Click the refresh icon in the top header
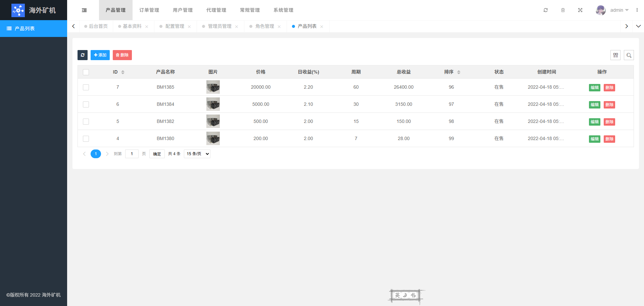This screenshot has height=306, width=644. (x=546, y=10)
